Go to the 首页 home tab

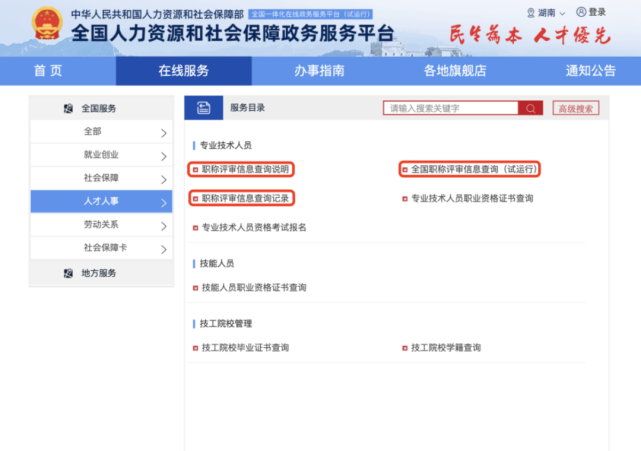tap(47, 70)
